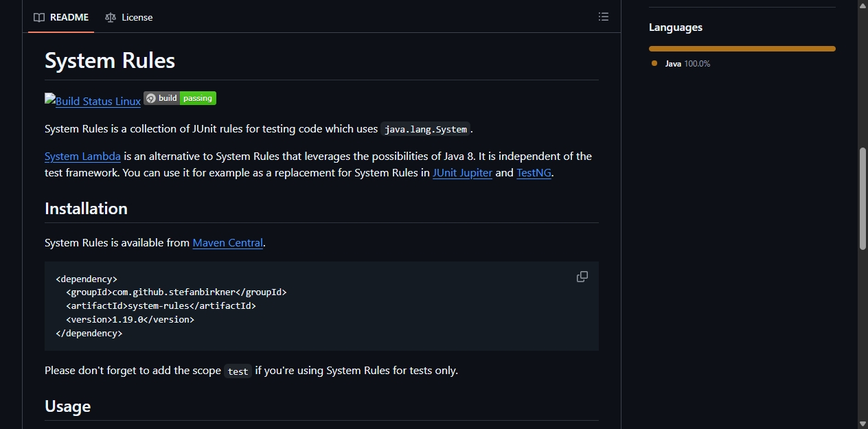868x429 pixels.
Task: Open the System Lambda link
Action: click(x=82, y=156)
